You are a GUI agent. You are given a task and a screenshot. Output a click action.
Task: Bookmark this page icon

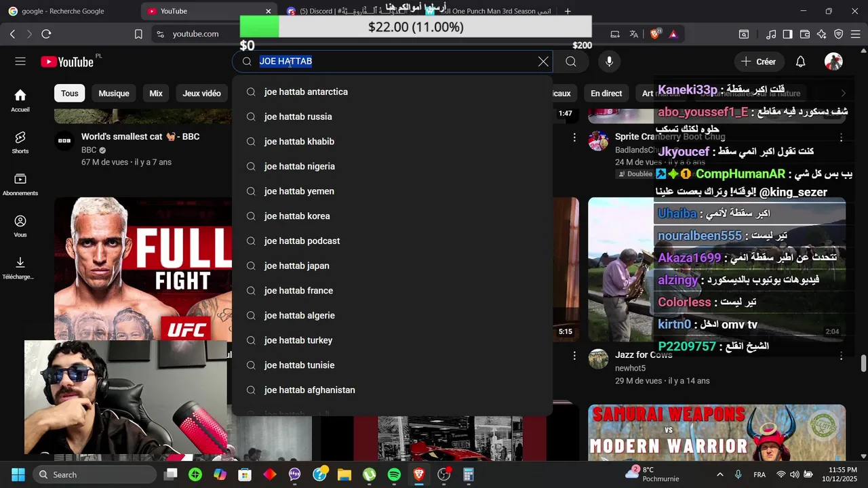click(138, 34)
